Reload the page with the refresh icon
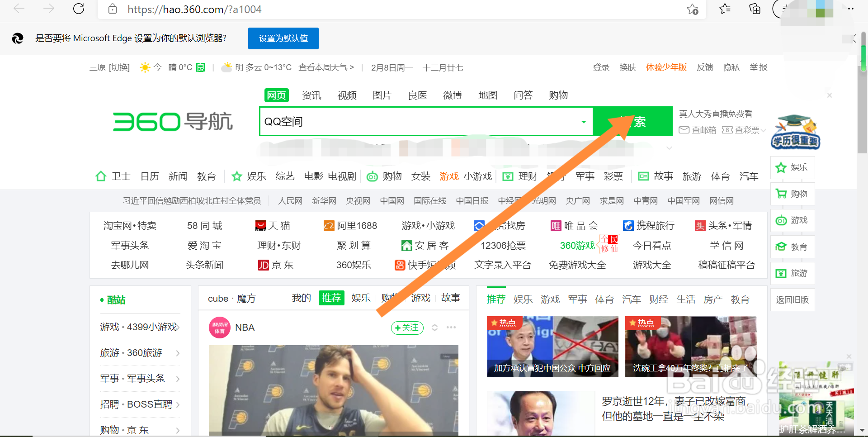The image size is (868, 437). 79,9
